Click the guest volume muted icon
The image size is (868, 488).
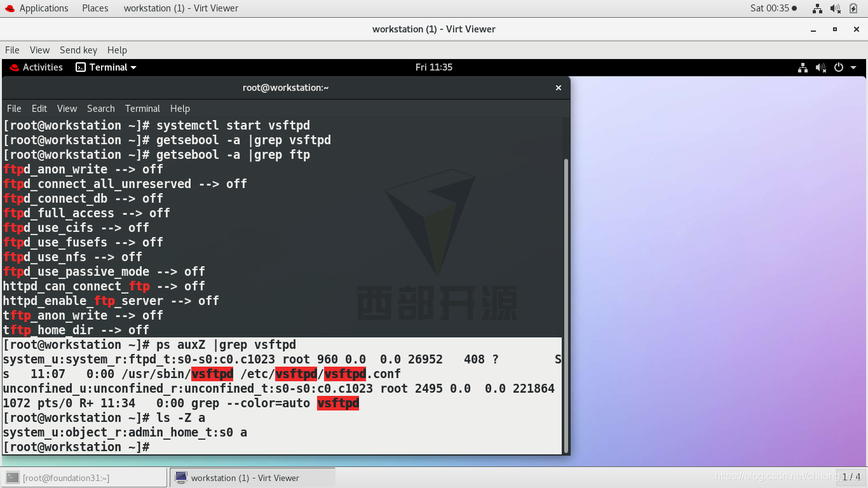click(x=820, y=67)
